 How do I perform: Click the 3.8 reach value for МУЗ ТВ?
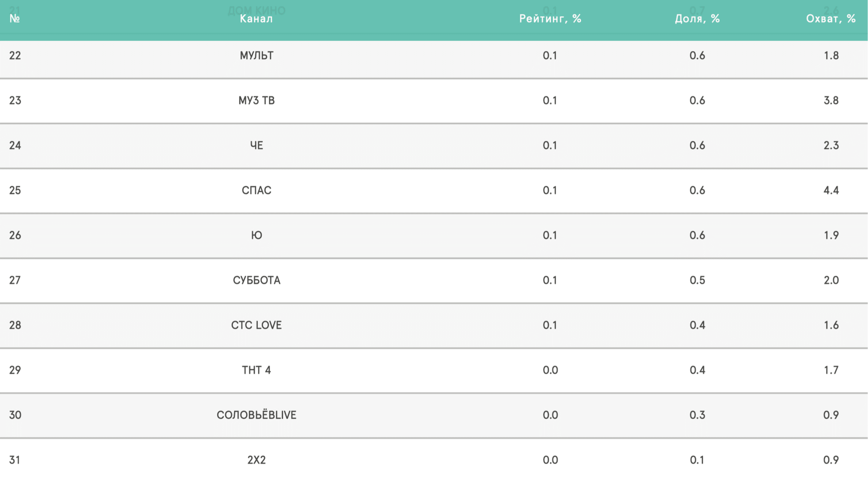pyautogui.click(x=831, y=100)
